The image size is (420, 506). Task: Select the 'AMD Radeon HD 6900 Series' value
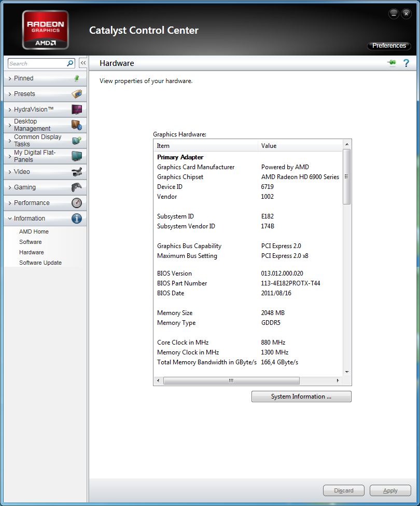(x=300, y=177)
